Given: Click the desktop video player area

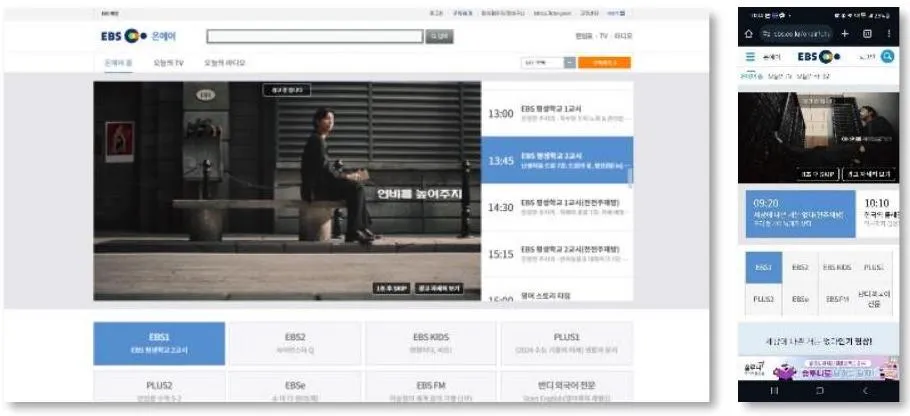Looking at the screenshot, I should (x=287, y=191).
